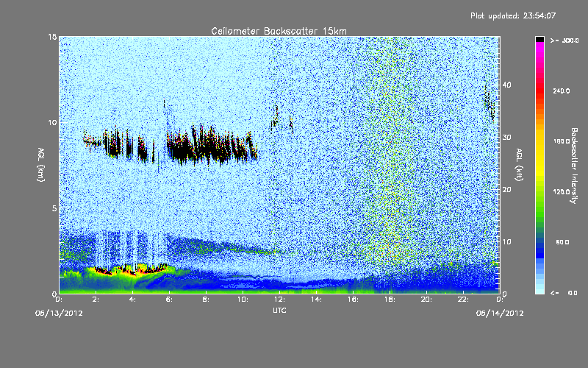Click the "UTC" x-axis label

click(x=279, y=310)
